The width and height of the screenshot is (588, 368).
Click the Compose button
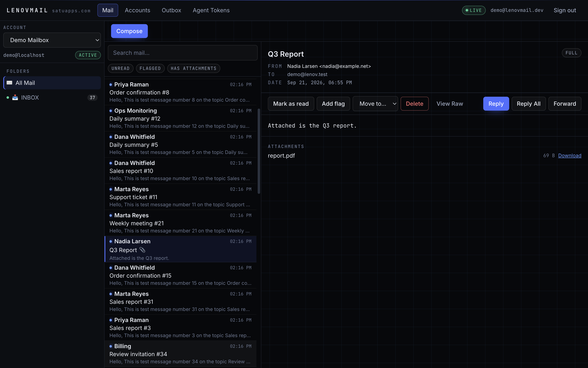129,31
